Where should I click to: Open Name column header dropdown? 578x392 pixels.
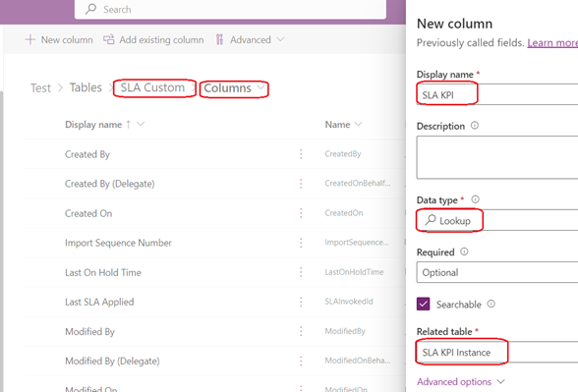(358, 124)
